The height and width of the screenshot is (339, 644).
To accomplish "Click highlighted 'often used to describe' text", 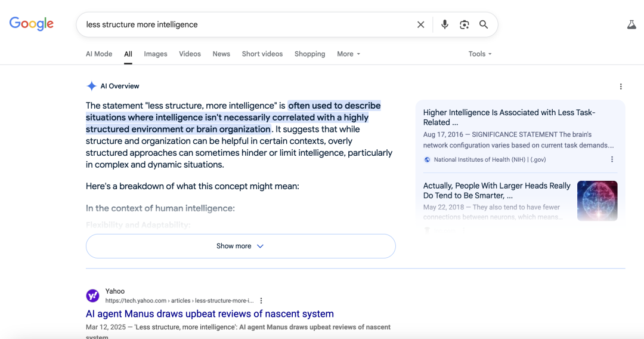I will (335, 106).
